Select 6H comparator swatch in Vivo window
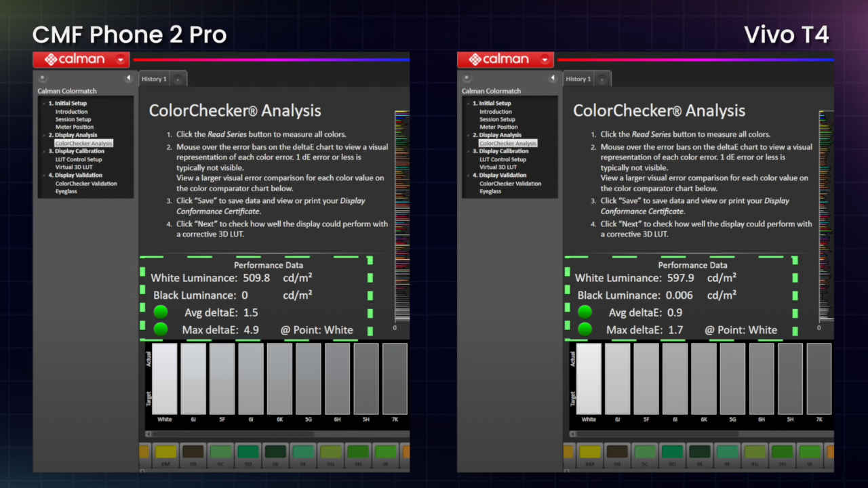This screenshot has width=868, height=488. pos(762,379)
